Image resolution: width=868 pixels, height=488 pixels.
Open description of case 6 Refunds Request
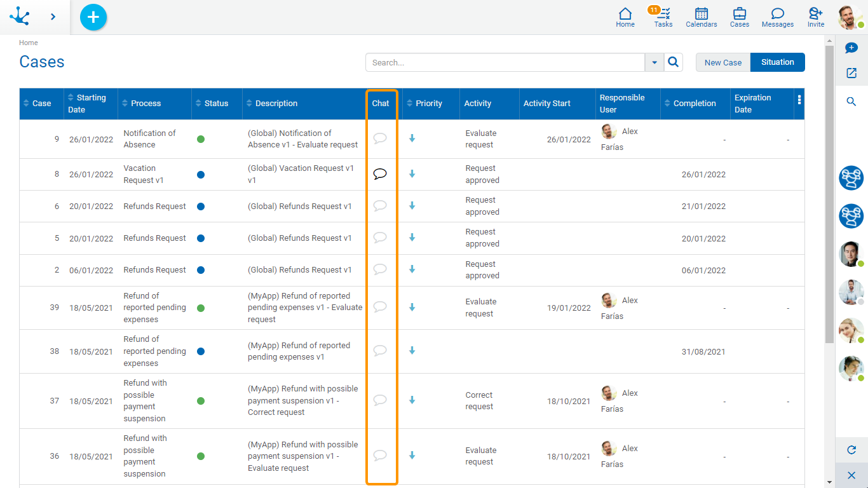(x=300, y=207)
